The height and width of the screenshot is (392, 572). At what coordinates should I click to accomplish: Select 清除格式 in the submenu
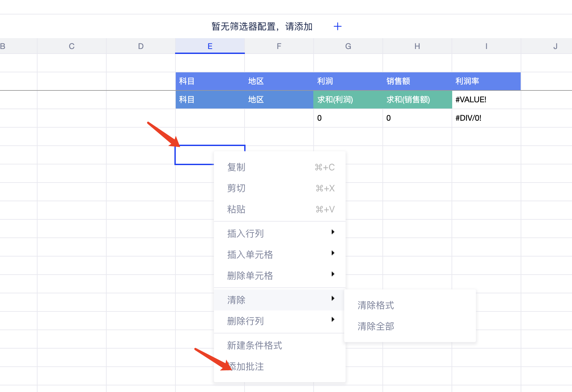[x=376, y=305]
